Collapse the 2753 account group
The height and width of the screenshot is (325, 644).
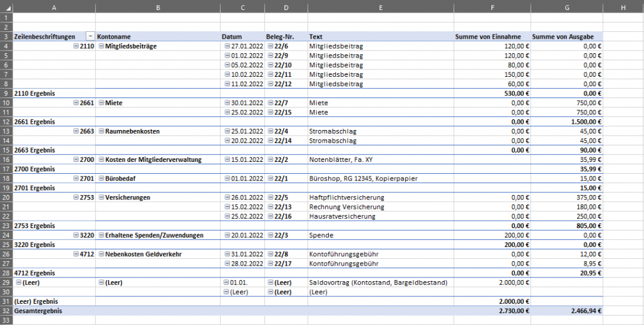[76, 197]
